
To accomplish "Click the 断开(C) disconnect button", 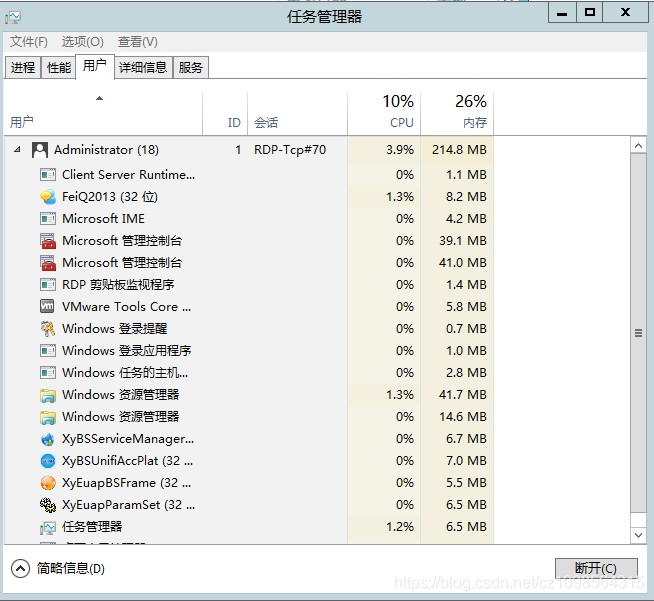I will [596, 568].
